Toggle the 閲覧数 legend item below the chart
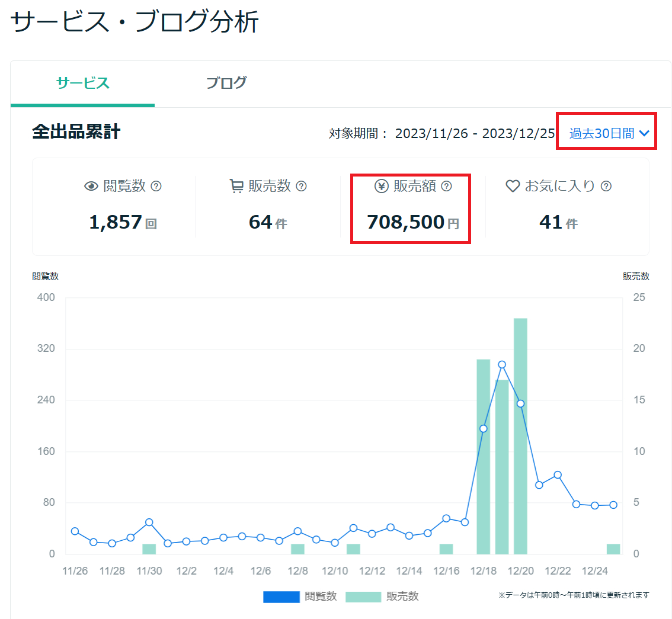Screen dimensions: 672x619 (x=300, y=597)
